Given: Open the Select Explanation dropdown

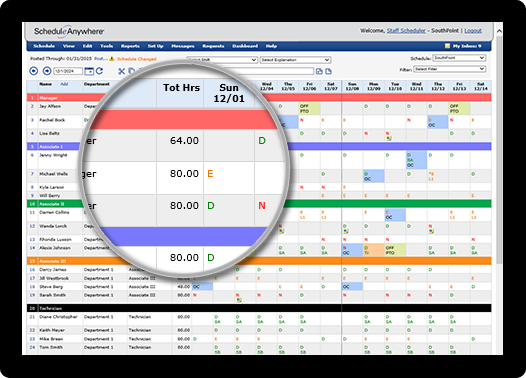Looking at the screenshot, I should pos(296,60).
